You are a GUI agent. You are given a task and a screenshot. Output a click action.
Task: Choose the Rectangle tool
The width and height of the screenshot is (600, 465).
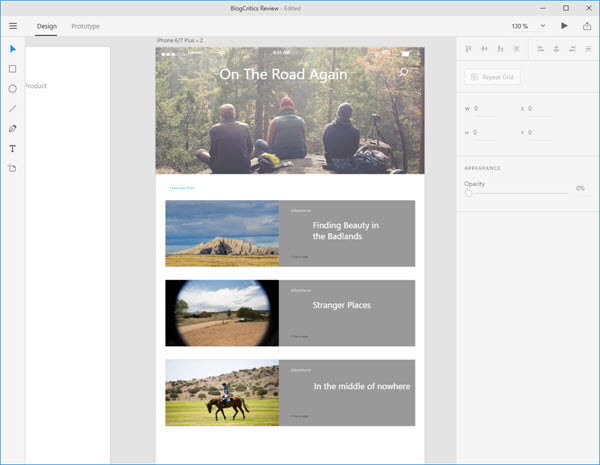[x=13, y=69]
